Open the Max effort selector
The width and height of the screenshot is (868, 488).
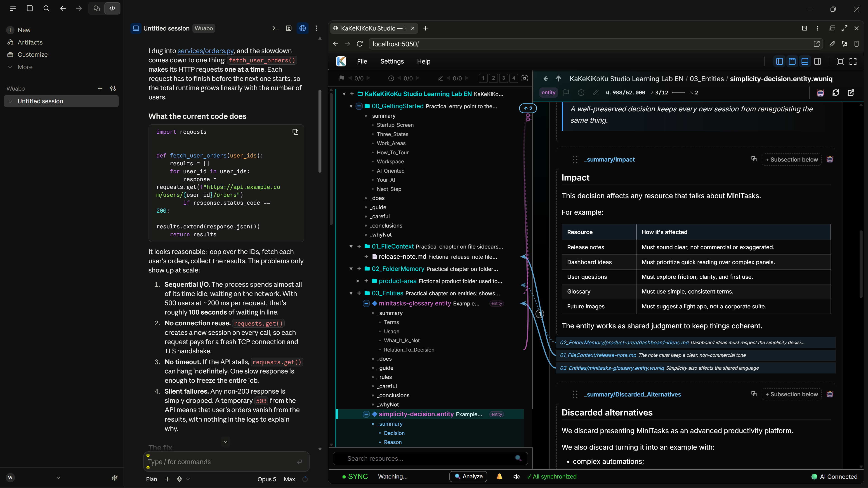289,479
